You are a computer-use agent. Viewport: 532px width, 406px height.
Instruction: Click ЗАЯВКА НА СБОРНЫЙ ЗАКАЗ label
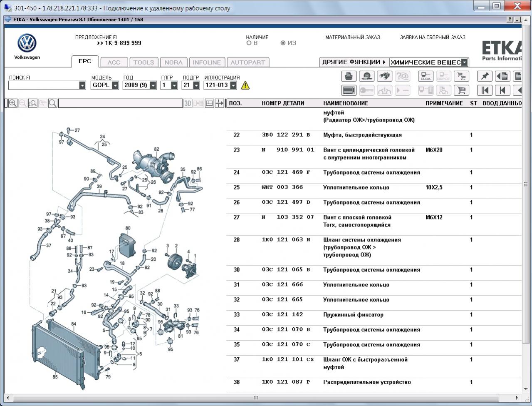coord(433,37)
